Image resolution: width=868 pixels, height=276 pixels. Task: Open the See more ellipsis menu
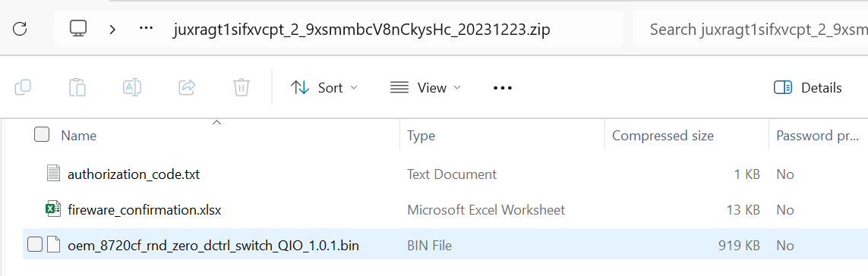coord(502,88)
